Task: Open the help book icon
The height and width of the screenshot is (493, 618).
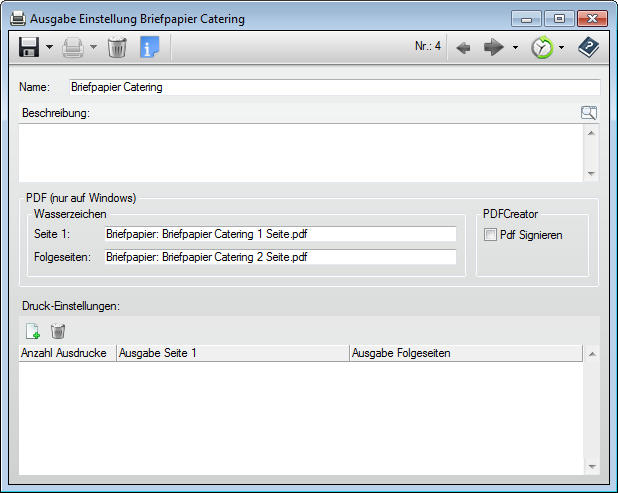Action: [589, 47]
